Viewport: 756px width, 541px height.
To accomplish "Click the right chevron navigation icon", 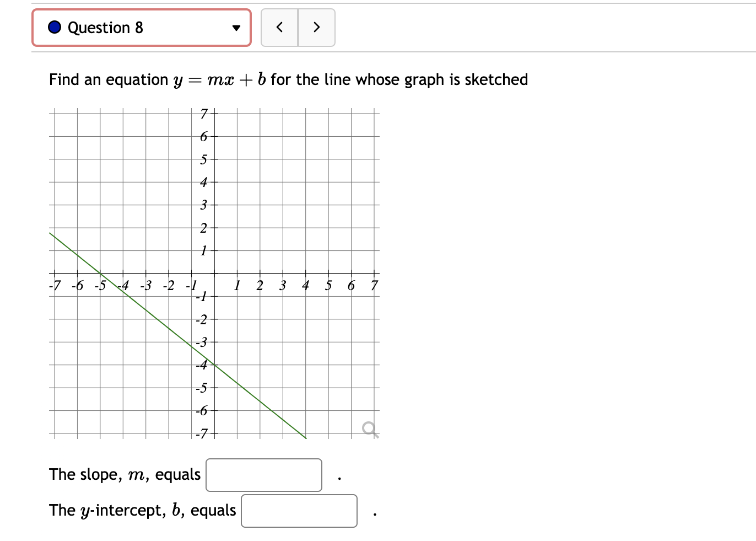I will [x=316, y=26].
